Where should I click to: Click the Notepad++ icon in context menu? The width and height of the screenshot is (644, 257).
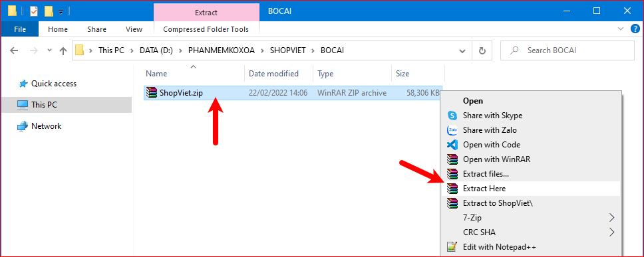(x=452, y=247)
